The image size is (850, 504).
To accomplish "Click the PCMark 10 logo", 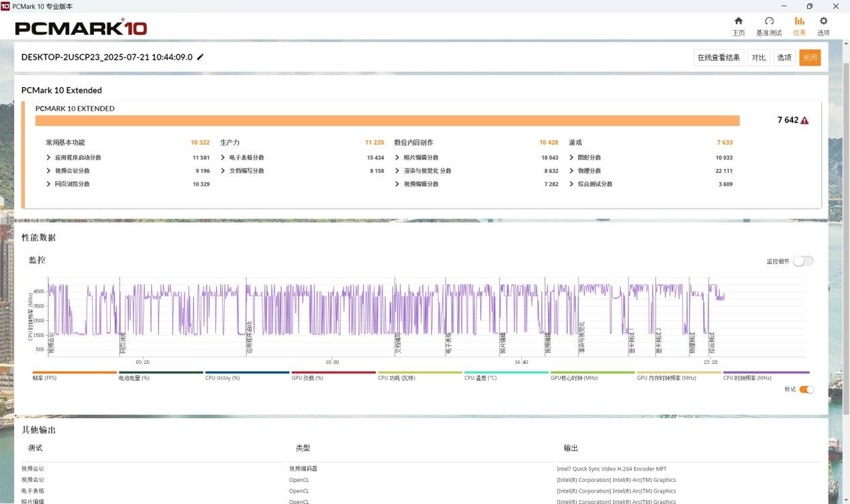I will 81,28.
